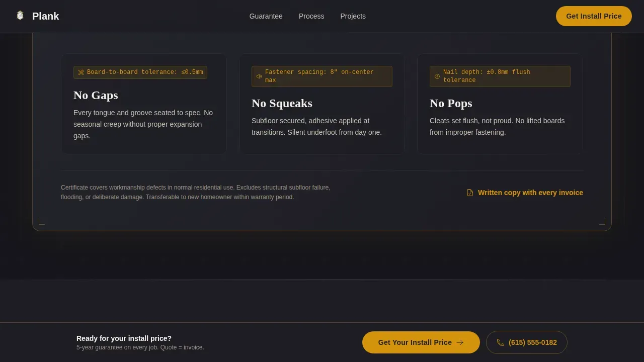Click the board tolerance icon in the badge

pos(81,72)
